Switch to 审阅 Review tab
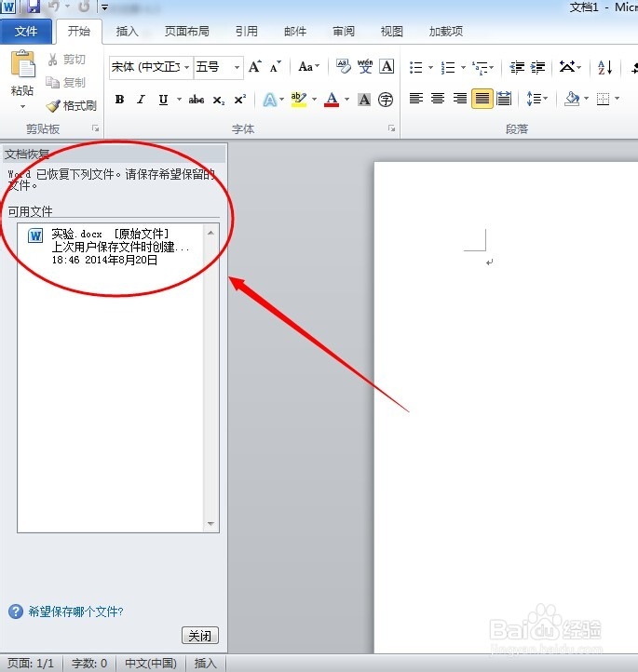The image size is (638, 672). [344, 32]
